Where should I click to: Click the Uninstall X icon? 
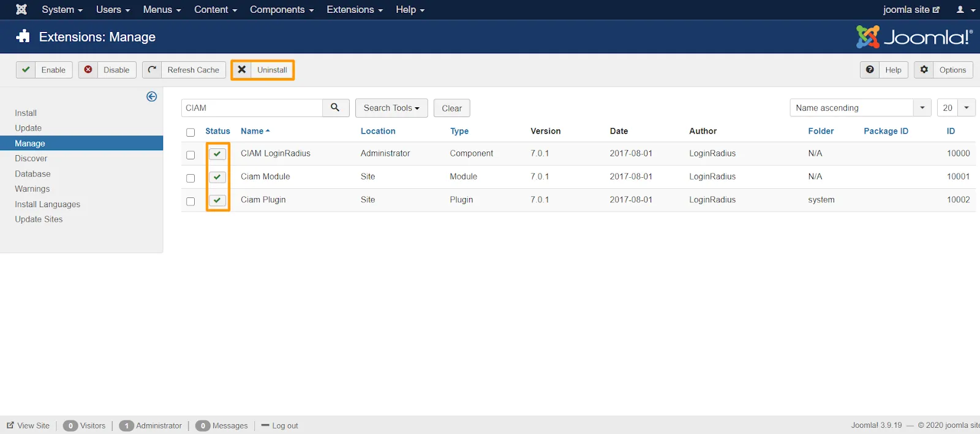coord(242,70)
